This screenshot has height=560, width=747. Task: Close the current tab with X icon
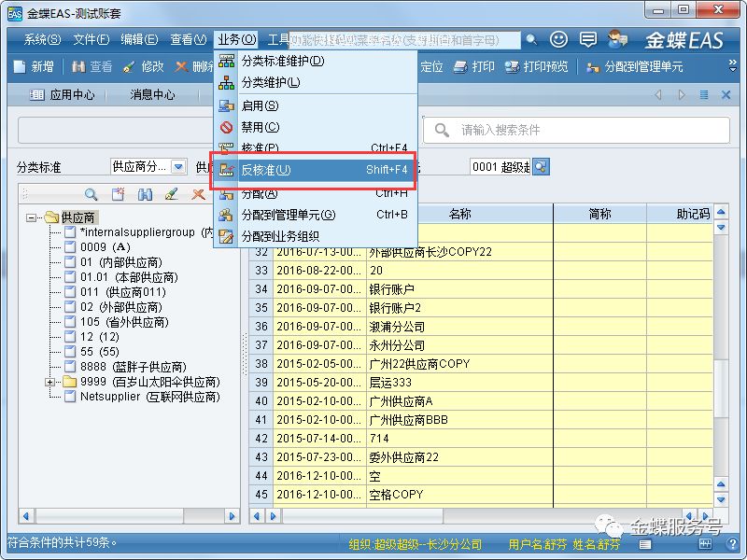(726, 95)
